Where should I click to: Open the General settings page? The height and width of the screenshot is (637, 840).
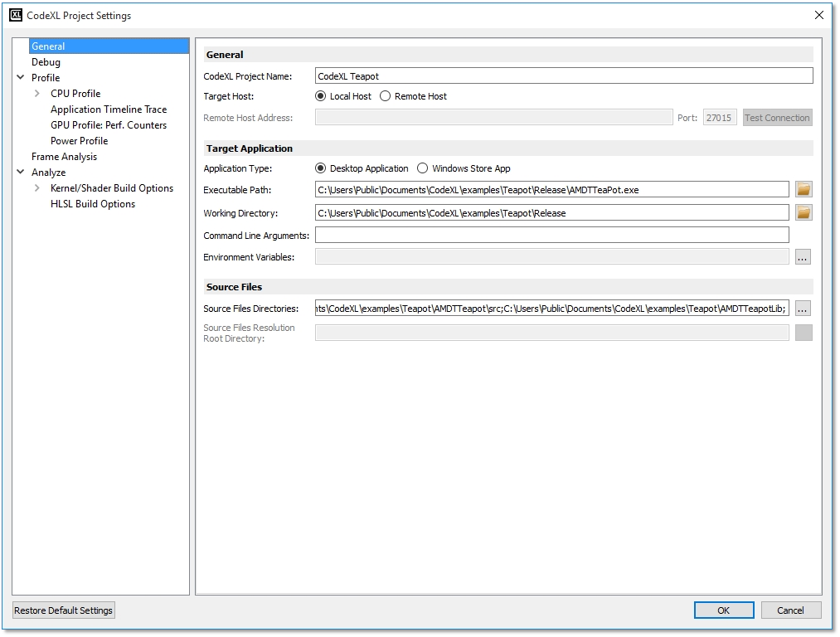click(x=109, y=46)
